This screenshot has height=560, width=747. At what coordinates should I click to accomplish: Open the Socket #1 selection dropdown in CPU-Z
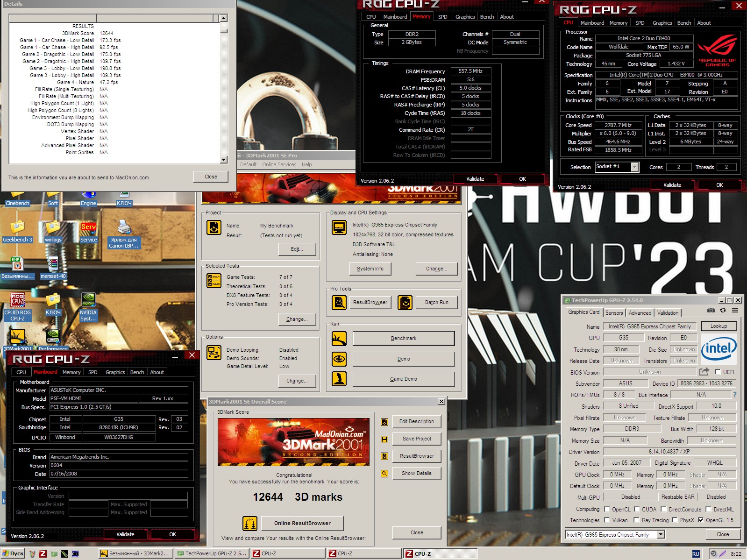pyautogui.click(x=635, y=167)
